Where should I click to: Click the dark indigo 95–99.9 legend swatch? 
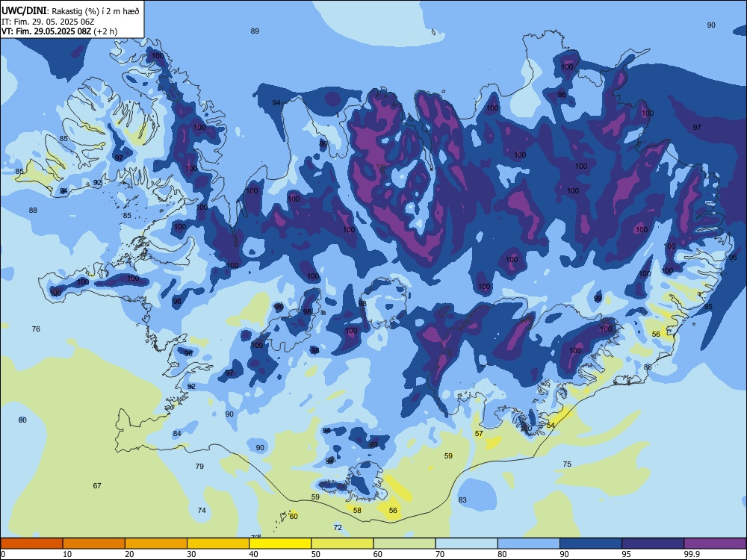click(x=653, y=544)
